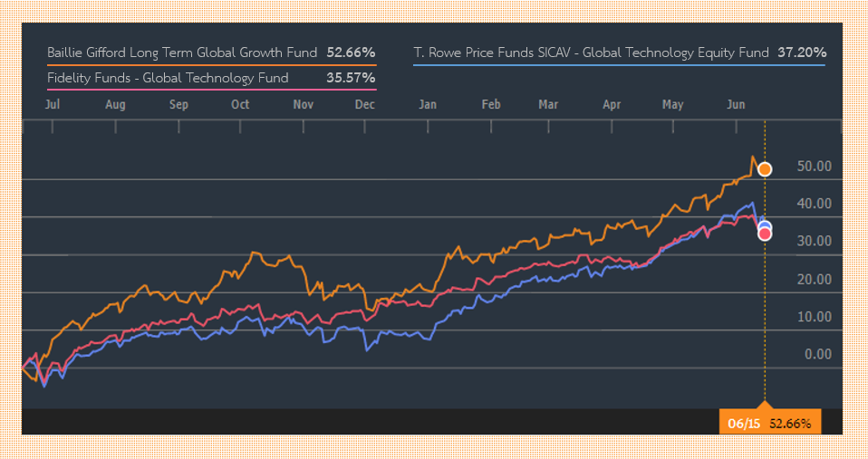
Task: Click the 35.57% Fidelity return value
Action: click(x=351, y=78)
